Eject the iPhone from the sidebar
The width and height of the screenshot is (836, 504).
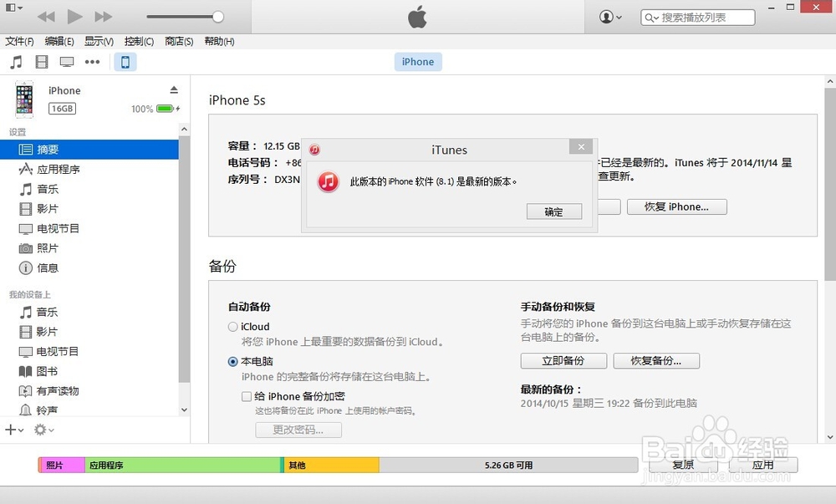point(174,90)
